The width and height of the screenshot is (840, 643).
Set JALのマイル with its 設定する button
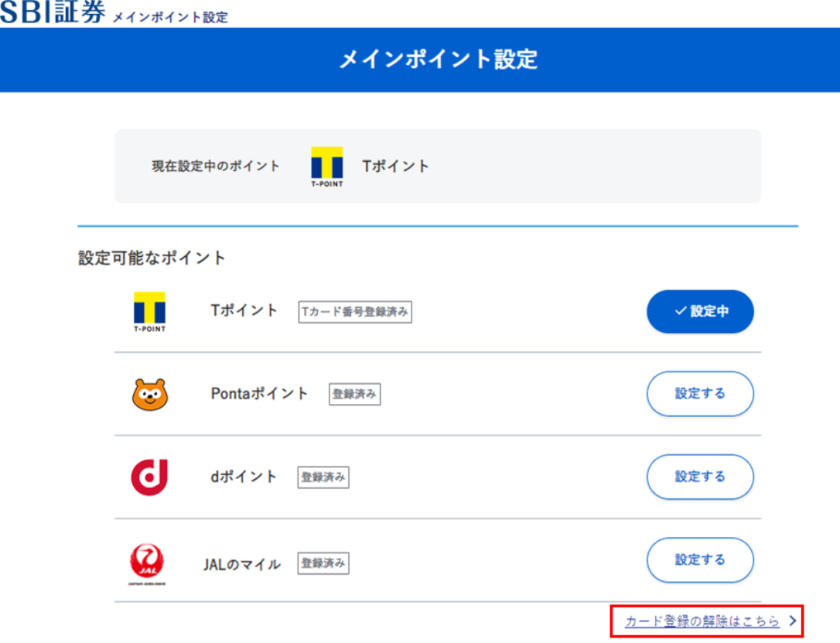(x=700, y=560)
